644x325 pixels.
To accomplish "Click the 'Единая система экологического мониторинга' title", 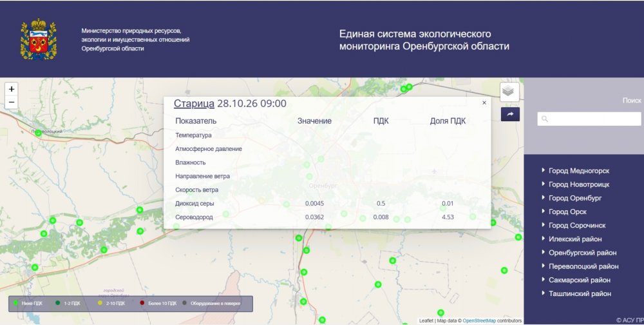I will point(424,40).
